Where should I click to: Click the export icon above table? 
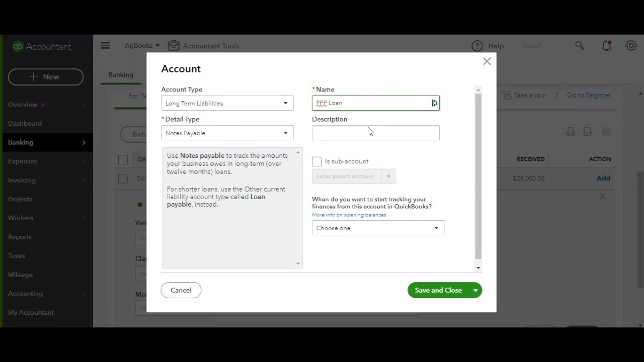(x=588, y=132)
